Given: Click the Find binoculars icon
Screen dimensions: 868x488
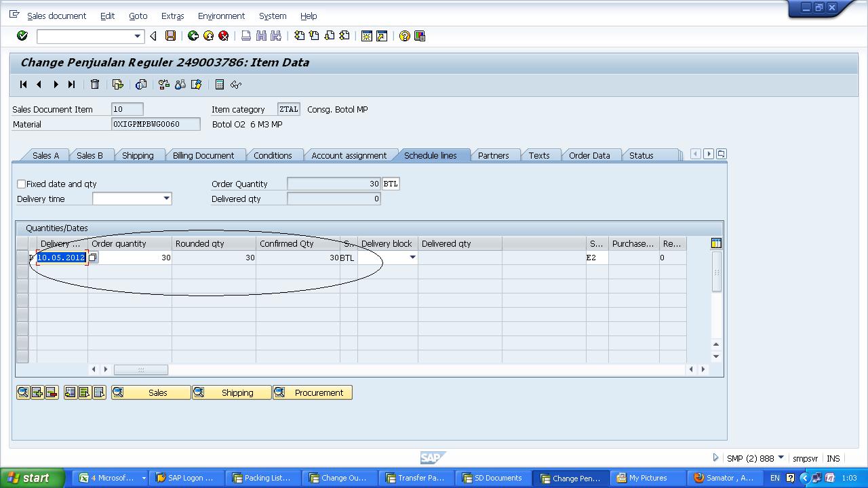Looking at the screenshot, I should 261,36.
